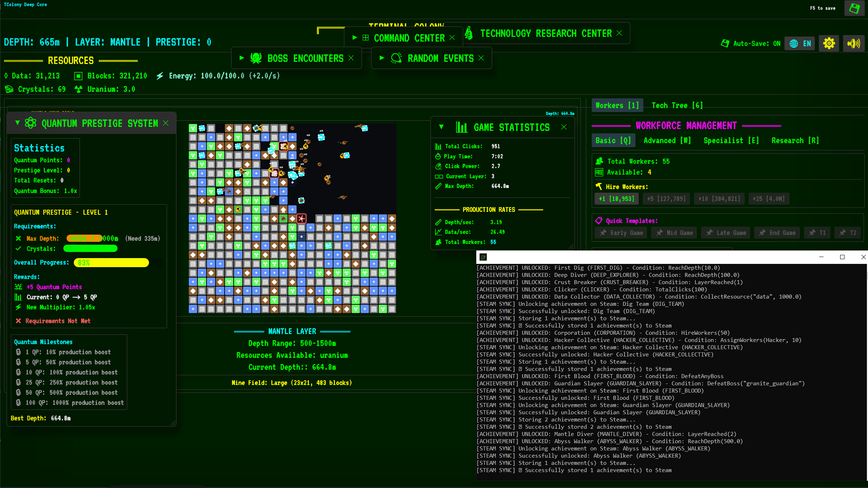Click the green save disk icon
The width and height of the screenshot is (868, 488).
(x=854, y=8)
